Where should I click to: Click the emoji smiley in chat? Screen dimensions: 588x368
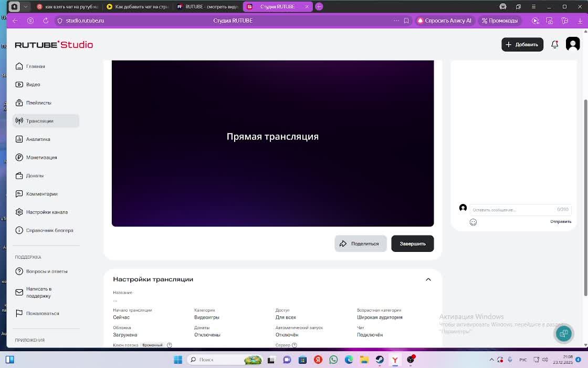(x=473, y=222)
